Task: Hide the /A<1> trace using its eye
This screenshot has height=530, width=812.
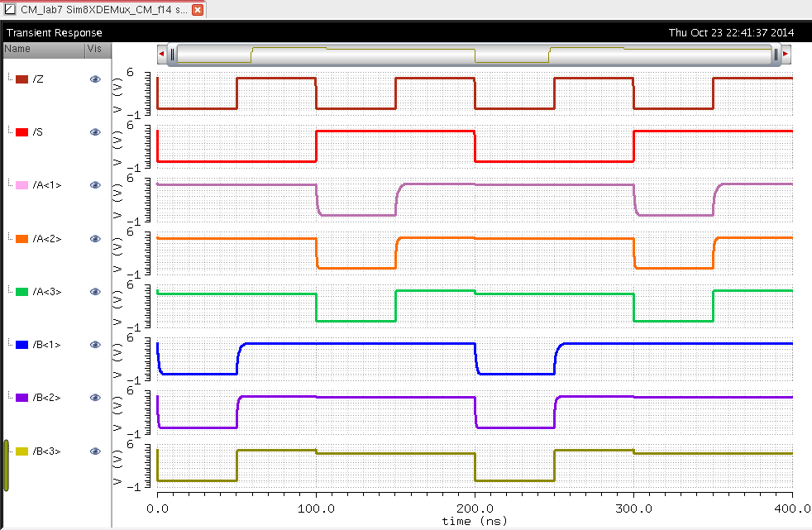Action: (x=95, y=185)
